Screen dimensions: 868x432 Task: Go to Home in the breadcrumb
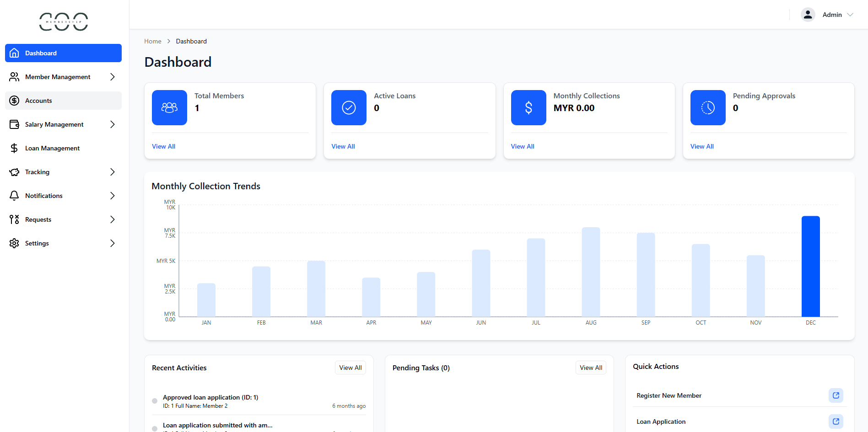[x=152, y=41]
